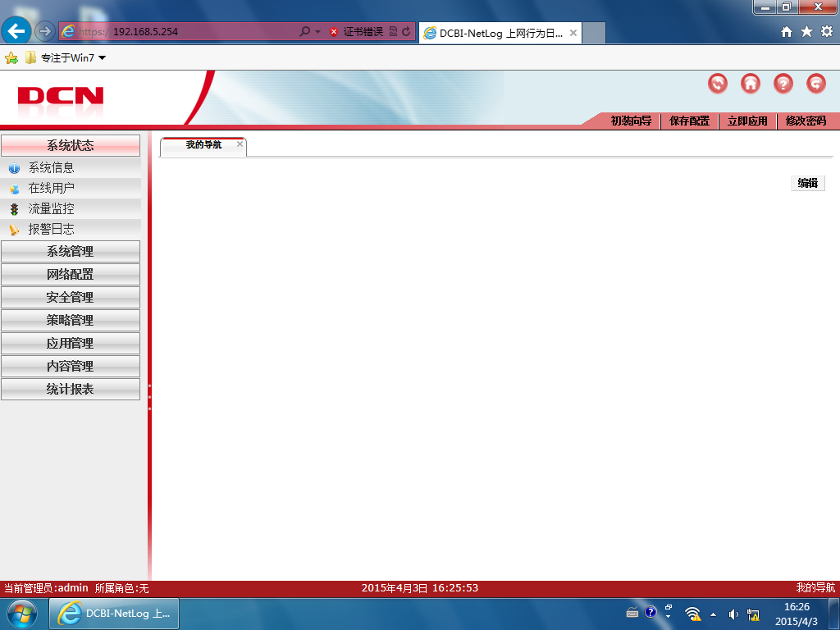
Task: Expand the 安全管理 menu section
Action: [x=71, y=297]
